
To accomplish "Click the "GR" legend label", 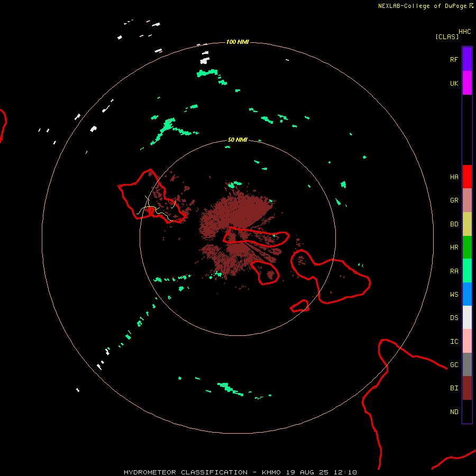I will pos(454,200).
